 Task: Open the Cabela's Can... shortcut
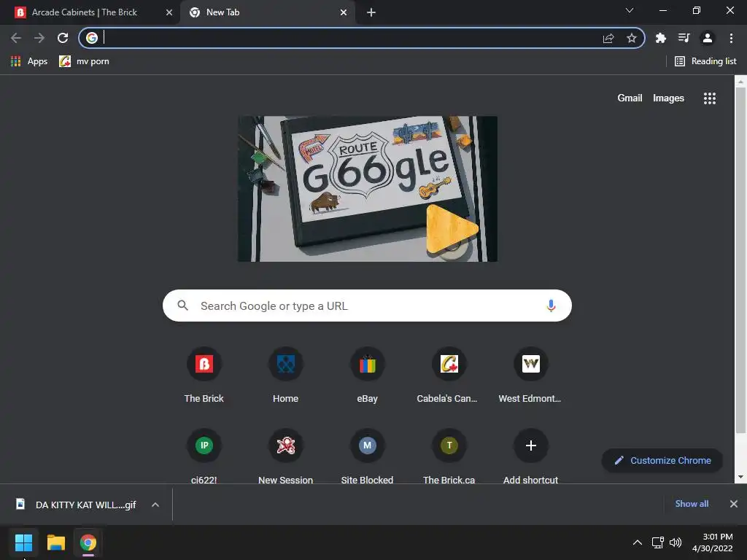click(449, 376)
